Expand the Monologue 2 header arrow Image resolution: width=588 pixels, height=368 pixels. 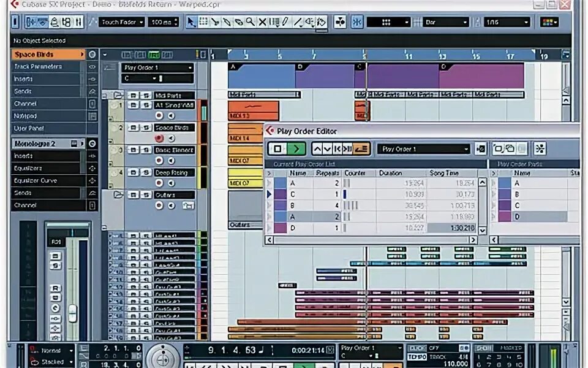click(81, 144)
